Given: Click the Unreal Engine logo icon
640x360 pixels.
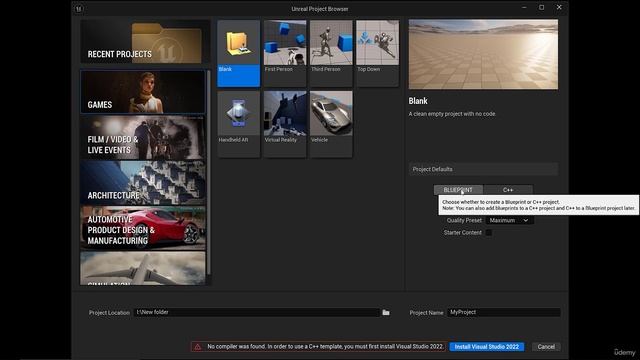Looking at the screenshot, I should 78,9.
